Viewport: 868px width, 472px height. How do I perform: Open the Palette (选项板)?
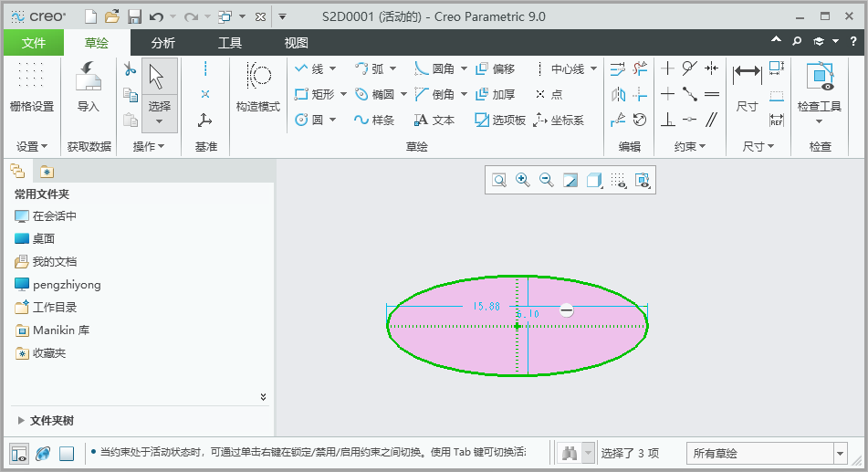[x=500, y=120]
